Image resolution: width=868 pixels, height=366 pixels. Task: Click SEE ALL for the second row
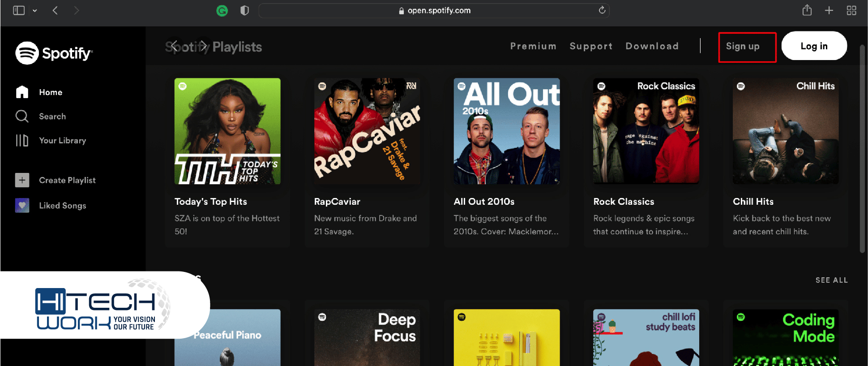[x=831, y=280]
